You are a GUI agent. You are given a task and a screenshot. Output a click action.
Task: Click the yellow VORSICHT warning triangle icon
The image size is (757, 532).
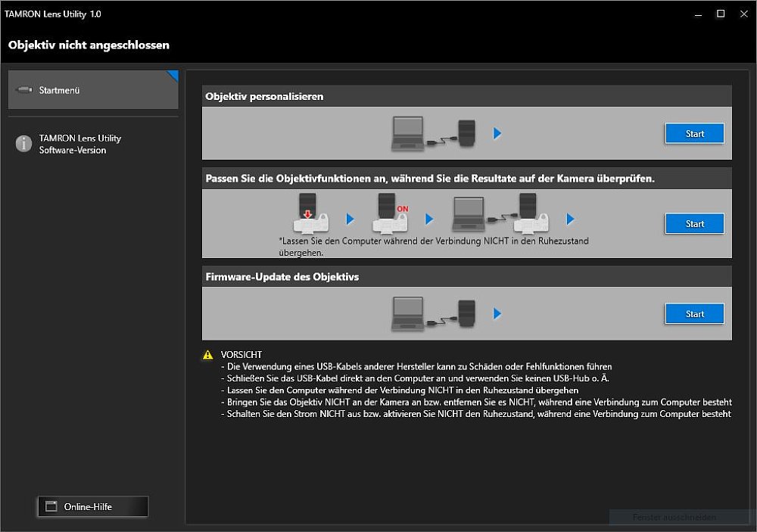[207, 353]
